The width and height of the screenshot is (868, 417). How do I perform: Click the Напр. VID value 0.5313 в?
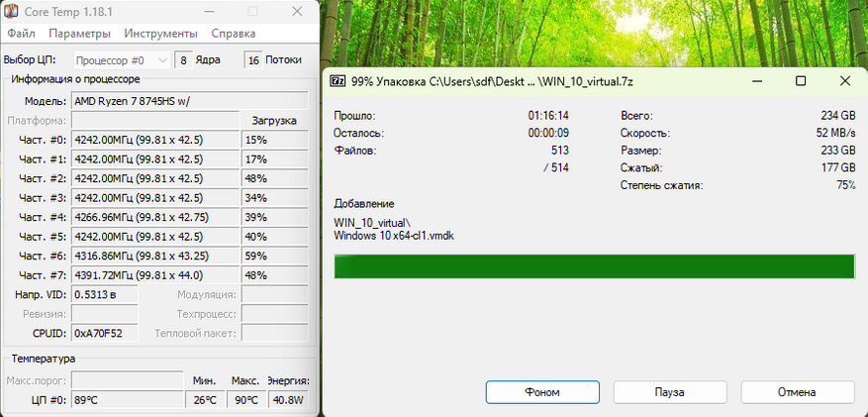105,294
